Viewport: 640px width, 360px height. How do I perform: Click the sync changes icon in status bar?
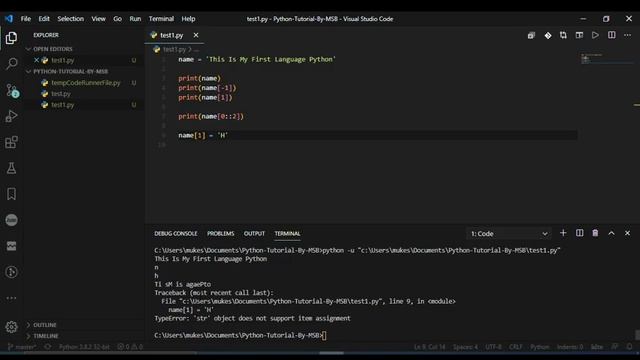click(48, 347)
